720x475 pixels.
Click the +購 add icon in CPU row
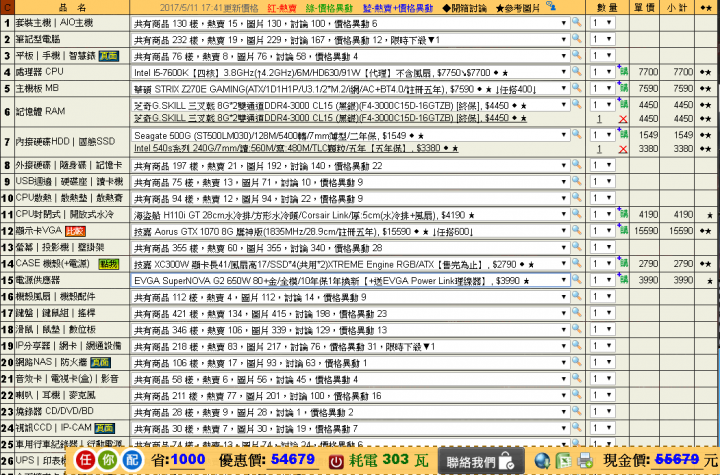(623, 71)
